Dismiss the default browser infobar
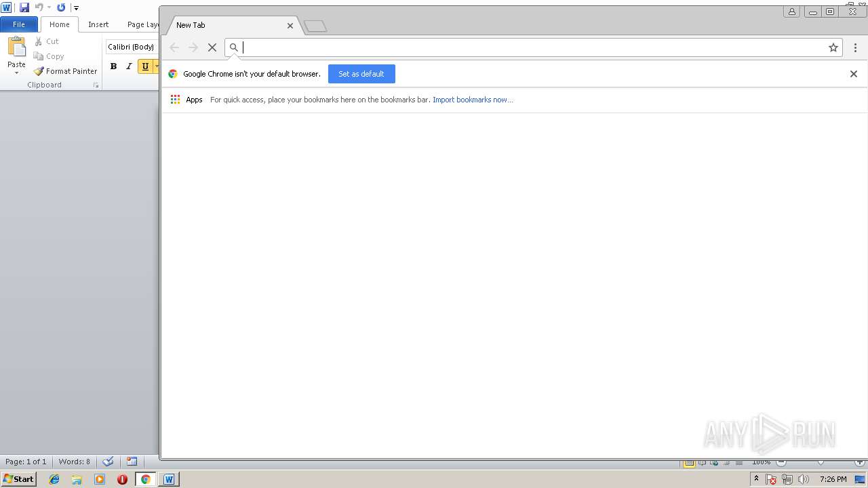The height and width of the screenshot is (488, 868). point(854,74)
